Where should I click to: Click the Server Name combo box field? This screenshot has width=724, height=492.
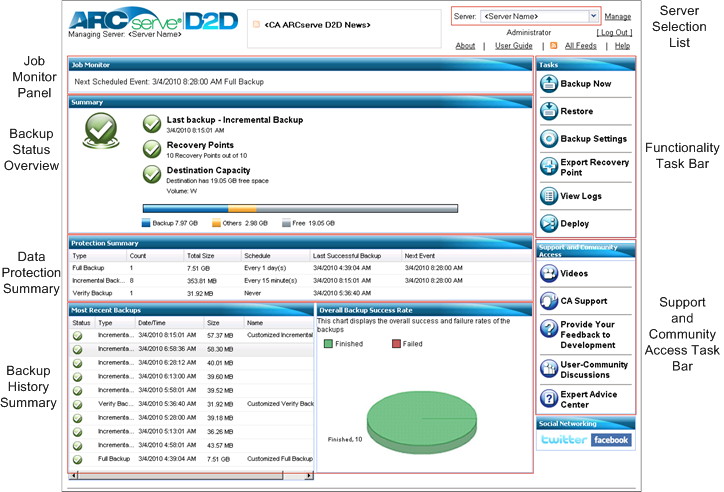pyautogui.click(x=539, y=16)
